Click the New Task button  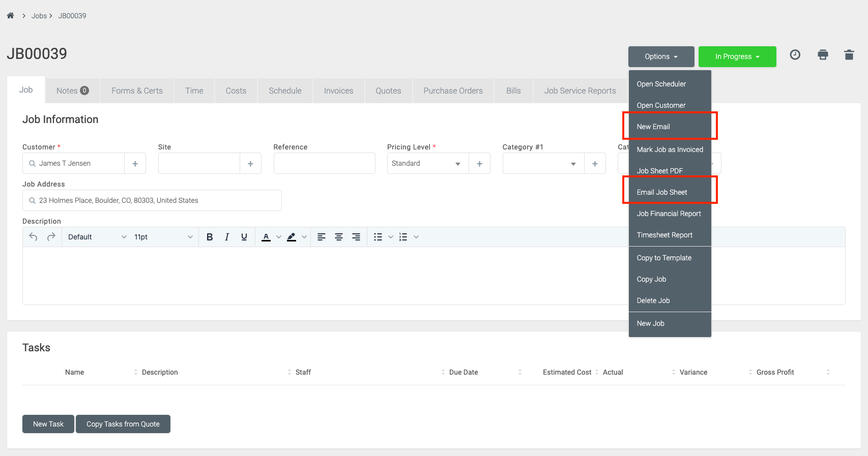[48, 424]
